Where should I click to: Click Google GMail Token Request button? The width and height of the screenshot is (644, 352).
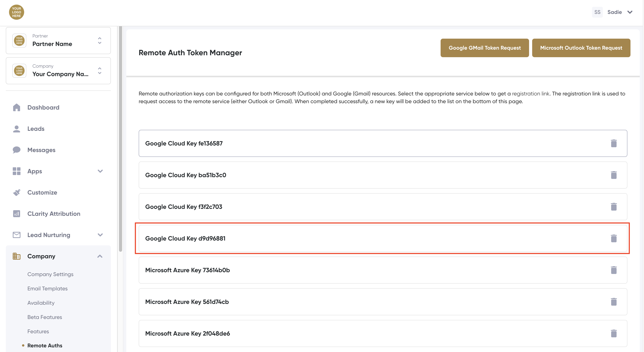pyautogui.click(x=484, y=48)
